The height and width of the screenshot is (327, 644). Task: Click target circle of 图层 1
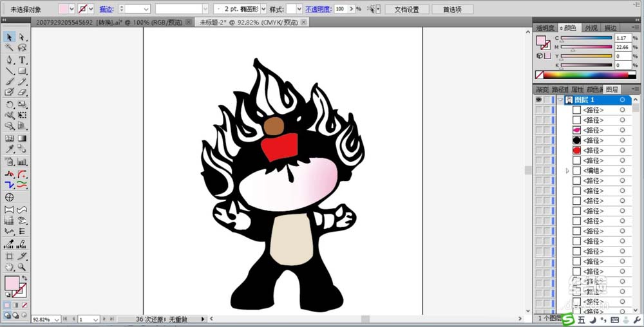coord(622,100)
